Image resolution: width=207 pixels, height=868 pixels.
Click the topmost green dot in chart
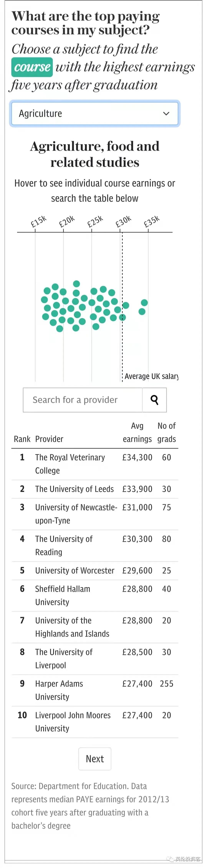click(76, 284)
